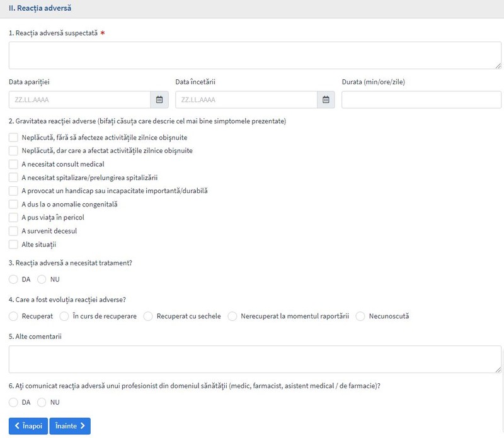Image resolution: width=504 pixels, height=438 pixels.
Task: Enable 'A pus viața în pericol' checkbox
Action: tap(13, 217)
